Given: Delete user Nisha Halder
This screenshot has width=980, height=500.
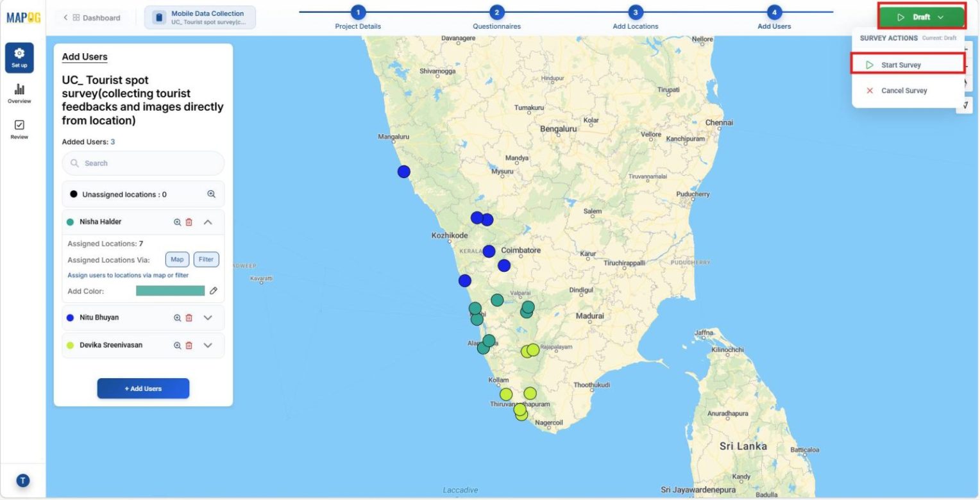Looking at the screenshot, I should [189, 222].
